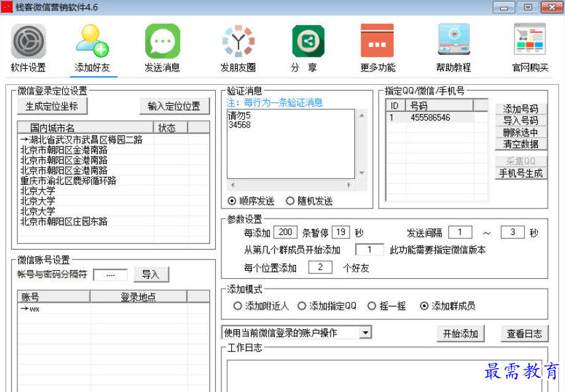Image resolution: width=565 pixels, height=392 pixels.
Task: Click the 工作日志 text area
Action: [x=384, y=376]
